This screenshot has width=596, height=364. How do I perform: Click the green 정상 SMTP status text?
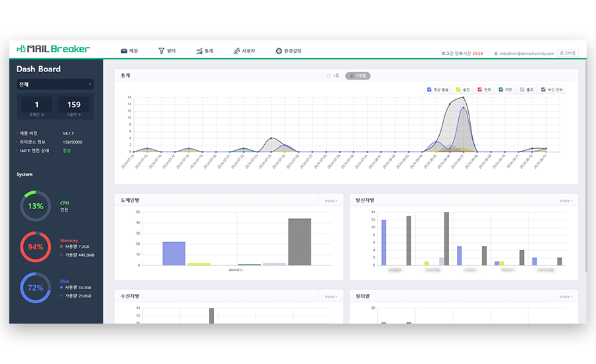[66, 150]
